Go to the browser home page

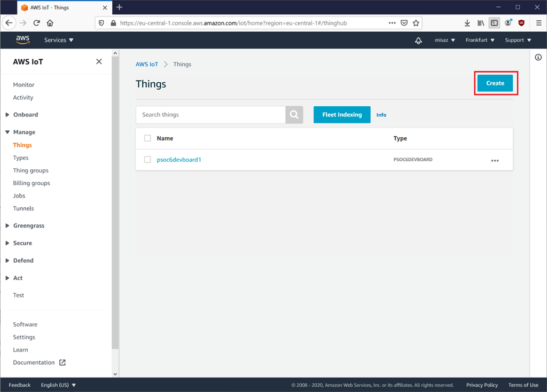[x=50, y=23]
